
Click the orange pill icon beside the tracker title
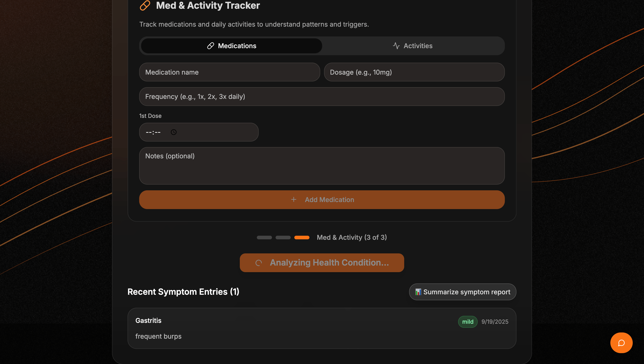[145, 5]
